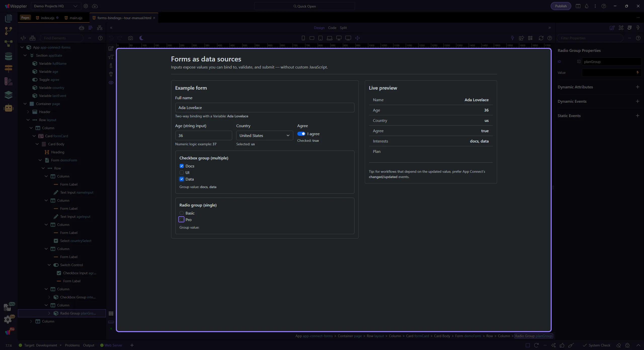Toggle dark mode moon icon
The height and width of the screenshot is (350, 644).
click(x=141, y=38)
